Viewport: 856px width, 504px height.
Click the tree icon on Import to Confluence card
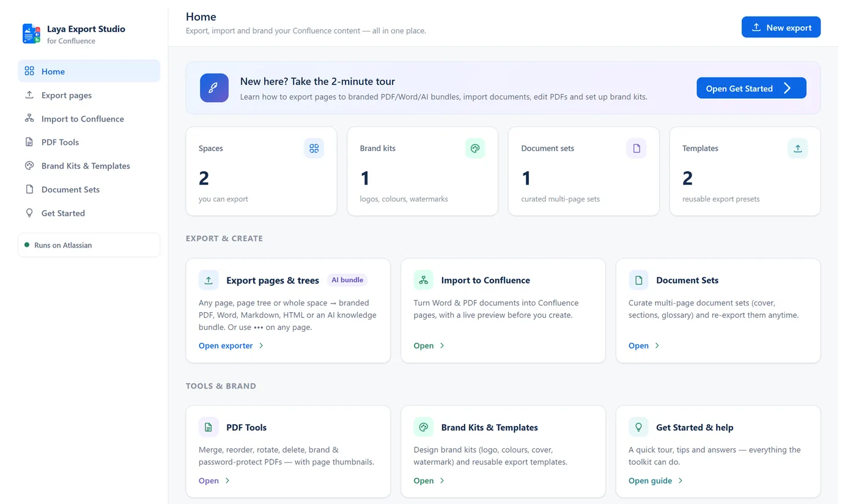coord(424,280)
